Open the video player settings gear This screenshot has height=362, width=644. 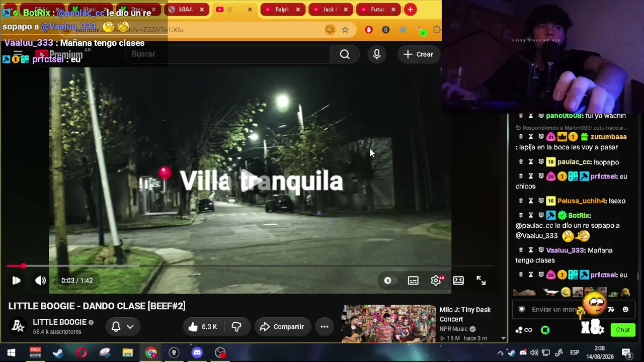[436, 281]
